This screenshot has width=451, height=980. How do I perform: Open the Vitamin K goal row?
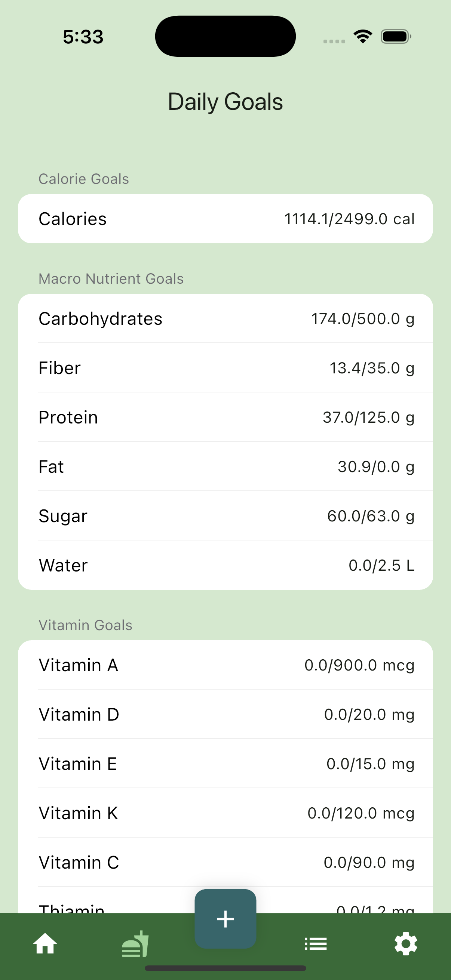[x=225, y=813]
